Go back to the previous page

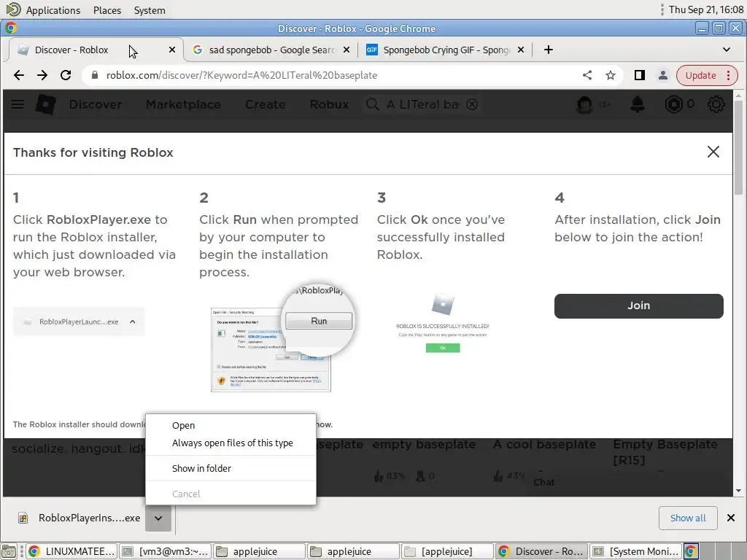click(x=19, y=75)
